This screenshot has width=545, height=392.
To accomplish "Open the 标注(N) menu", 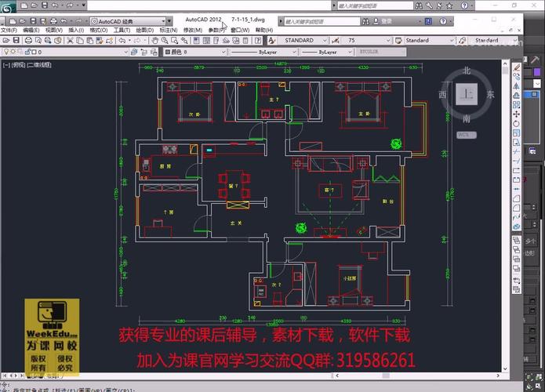I will [169, 31].
